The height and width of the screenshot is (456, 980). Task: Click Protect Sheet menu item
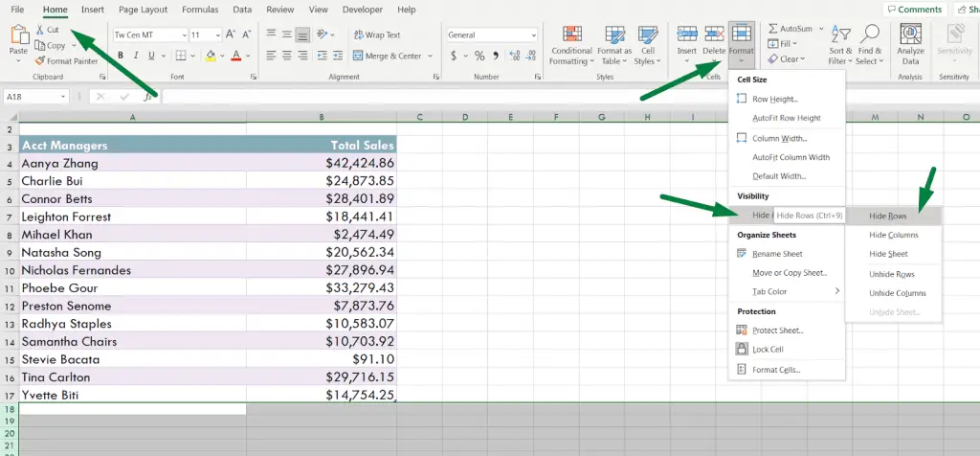coord(787,331)
